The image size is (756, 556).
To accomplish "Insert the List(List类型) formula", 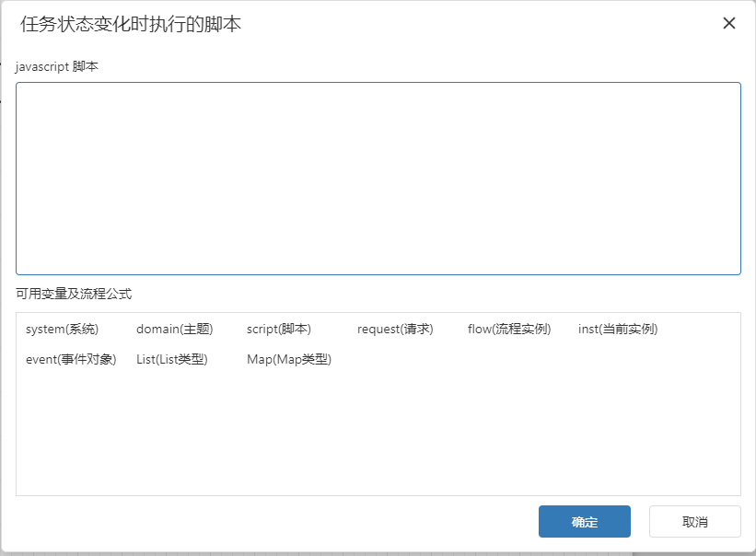I will 172,360.
